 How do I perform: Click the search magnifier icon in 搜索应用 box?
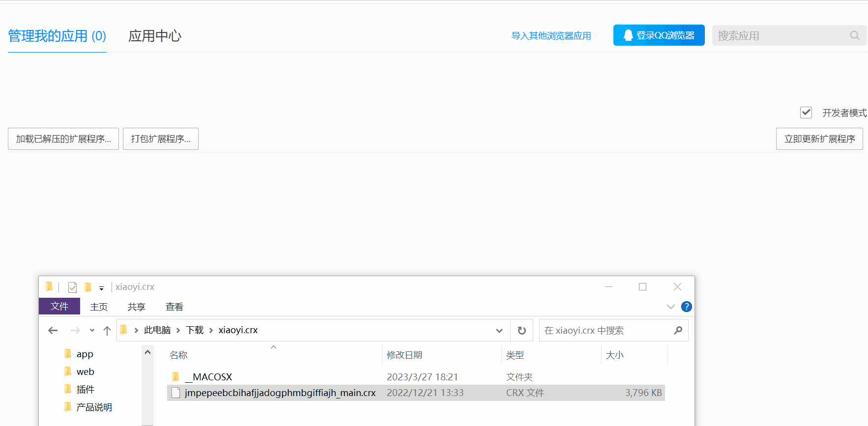coord(855,35)
